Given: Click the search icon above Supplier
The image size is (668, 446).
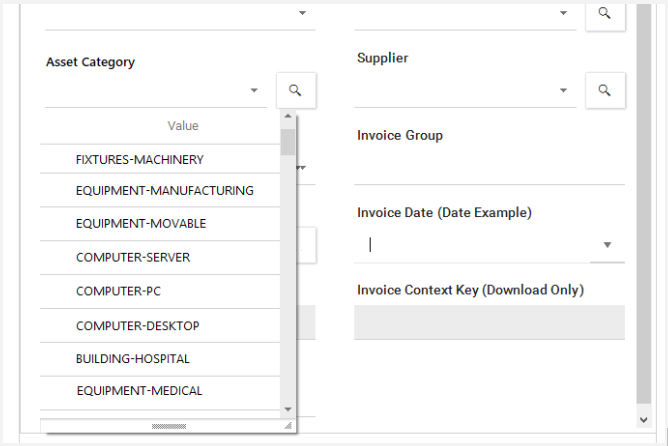Looking at the screenshot, I should point(605,14).
